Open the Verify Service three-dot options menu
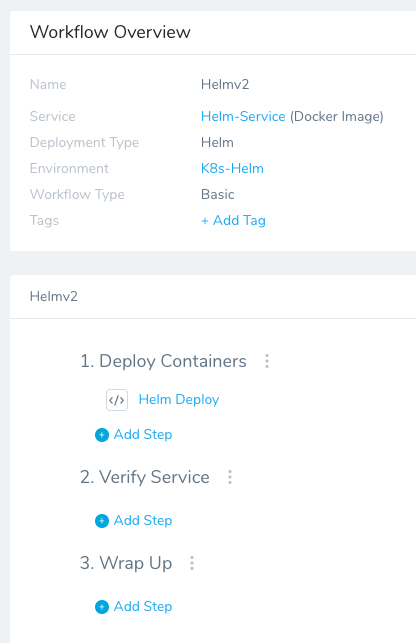Image resolution: width=416 pixels, height=643 pixels. 230,477
